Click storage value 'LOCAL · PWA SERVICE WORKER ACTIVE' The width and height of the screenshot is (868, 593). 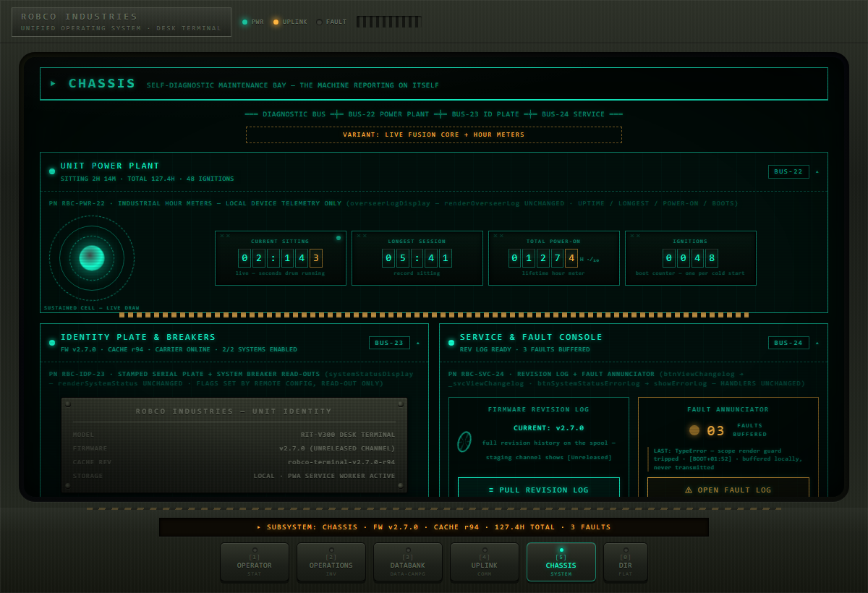[324, 476]
